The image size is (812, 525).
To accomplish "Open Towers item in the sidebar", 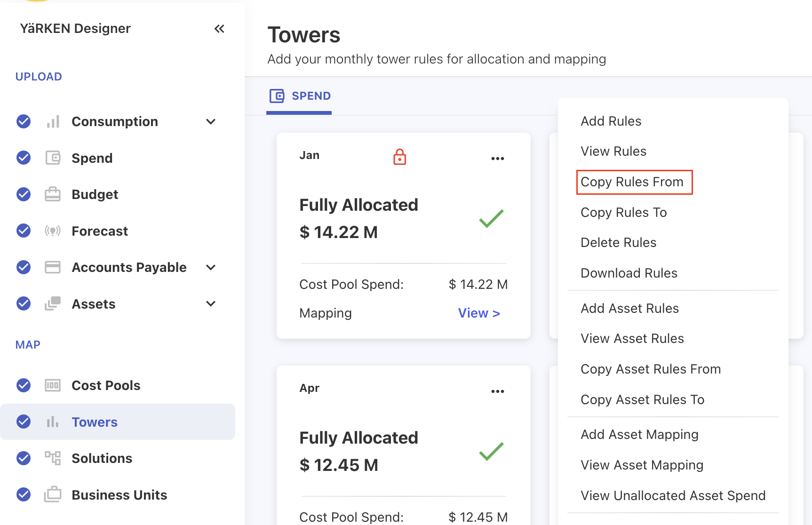I will (95, 422).
